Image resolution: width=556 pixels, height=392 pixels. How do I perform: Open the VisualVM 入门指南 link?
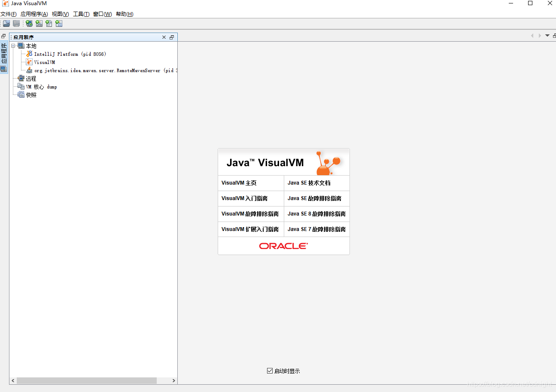coord(245,198)
